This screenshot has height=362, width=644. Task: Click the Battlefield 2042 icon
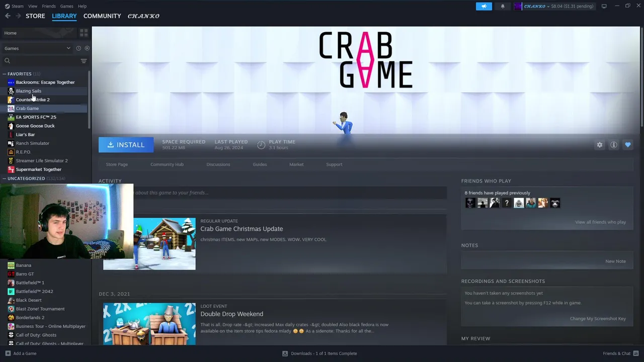[11, 292]
